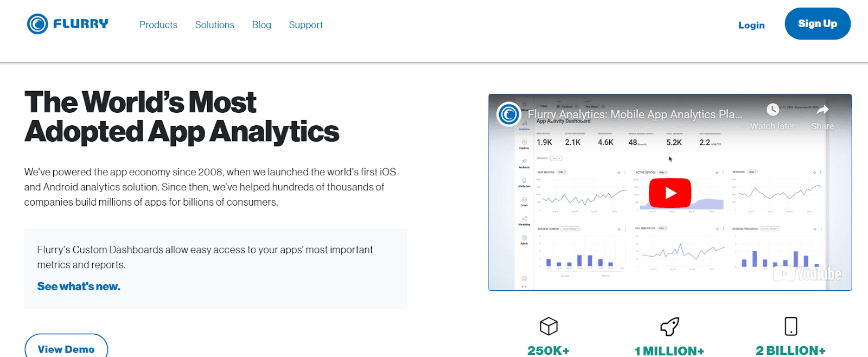
Task: Click the rocket icon above 1 MILLION+
Action: coord(669,326)
